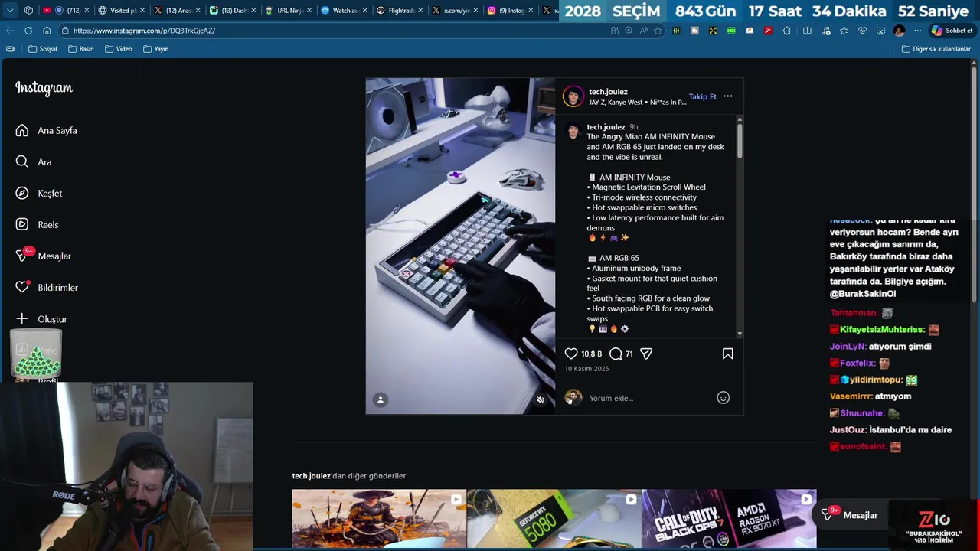
Task: Open the favorites list star icon
Action: (x=844, y=31)
